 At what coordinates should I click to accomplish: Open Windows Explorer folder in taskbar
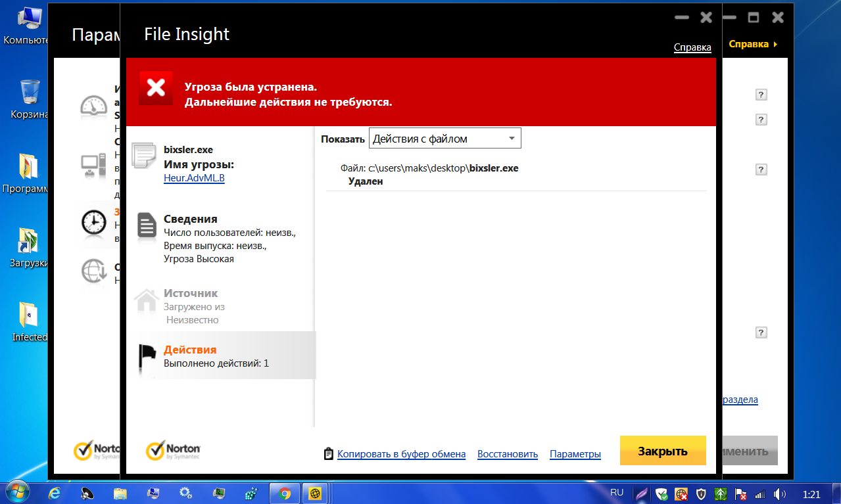120,493
